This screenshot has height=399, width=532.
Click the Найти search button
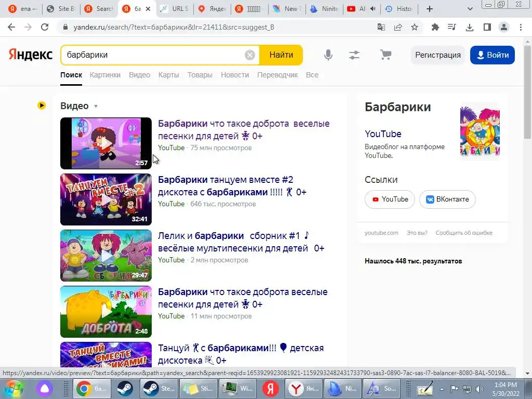point(281,55)
